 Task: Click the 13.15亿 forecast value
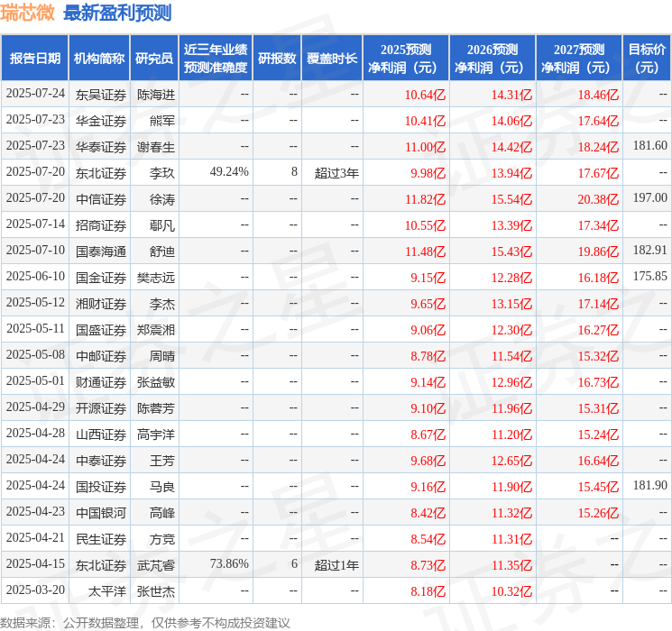pyautogui.click(x=511, y=304)
